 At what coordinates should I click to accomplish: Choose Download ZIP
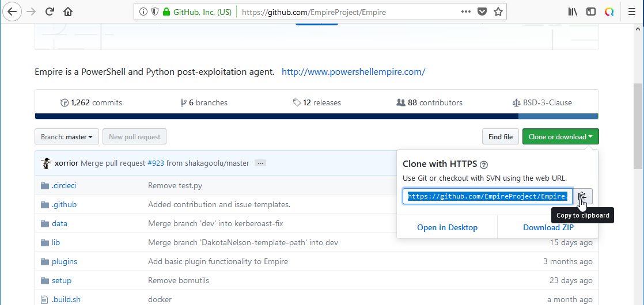pyautogui.click(x=548, y=227)
